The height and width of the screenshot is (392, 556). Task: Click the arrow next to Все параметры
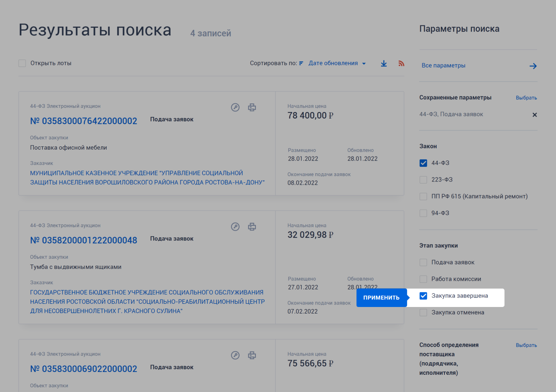pyautogui.click(x=533, y=66)
